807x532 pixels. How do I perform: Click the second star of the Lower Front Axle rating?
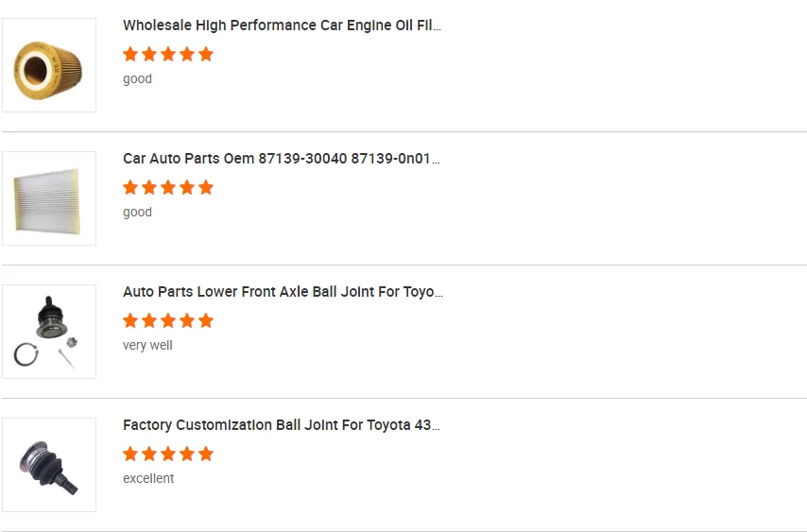coord(149,320)
